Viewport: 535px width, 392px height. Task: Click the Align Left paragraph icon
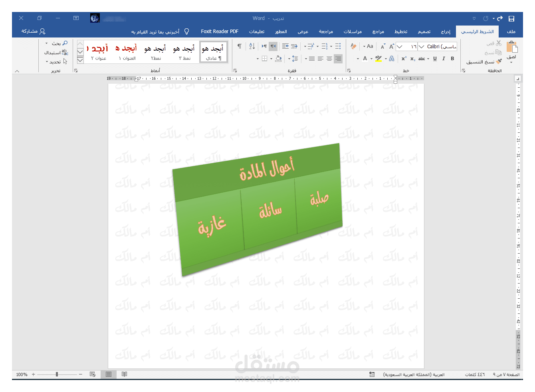click(x=321, y=59)
